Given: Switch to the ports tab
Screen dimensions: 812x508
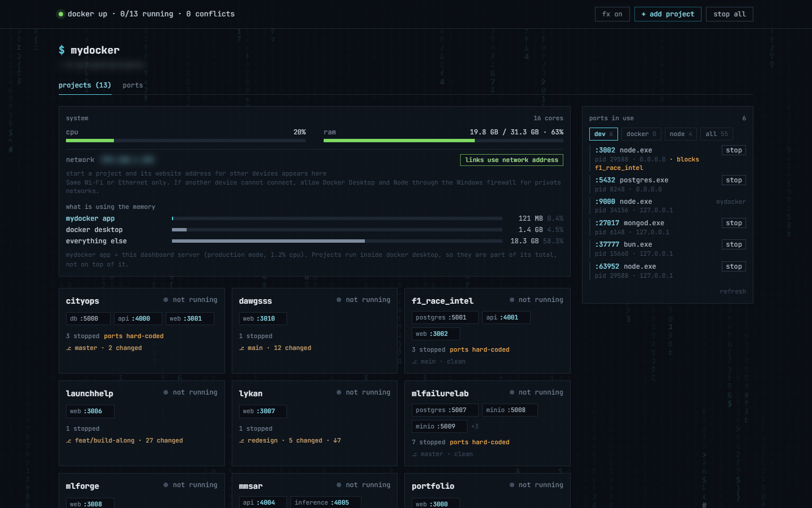Looking at the screenshot, I should click(133, 85).
